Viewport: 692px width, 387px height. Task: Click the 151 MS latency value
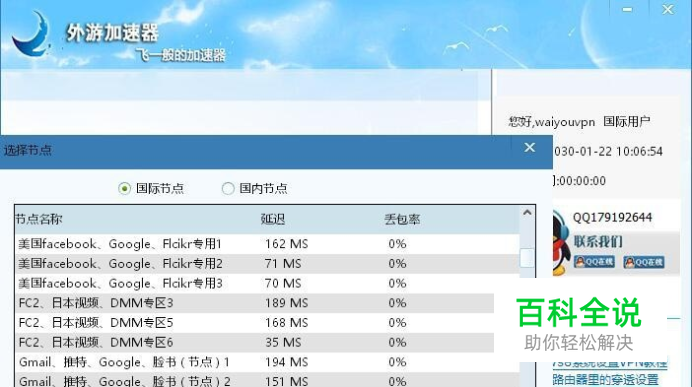[x=286, y=381]
